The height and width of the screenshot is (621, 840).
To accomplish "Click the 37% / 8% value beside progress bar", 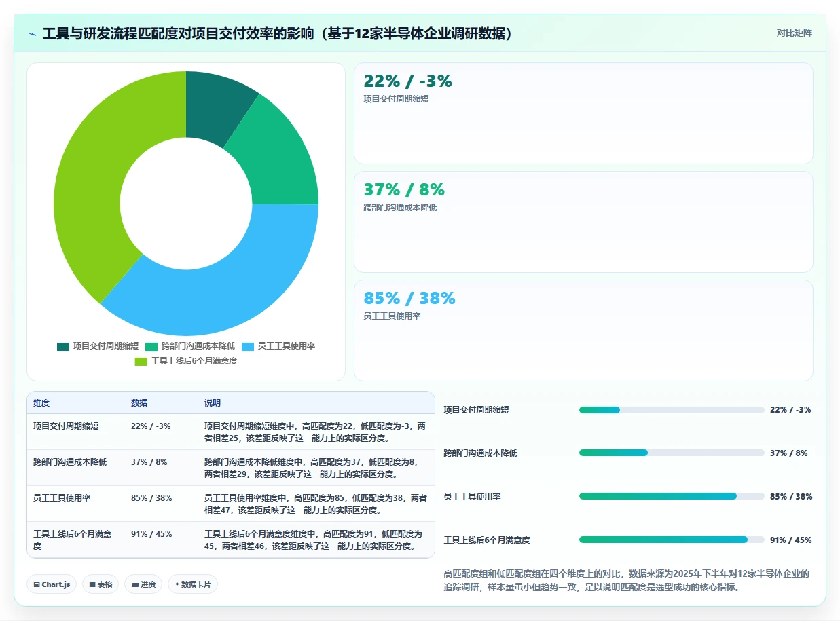I will 789,453.
